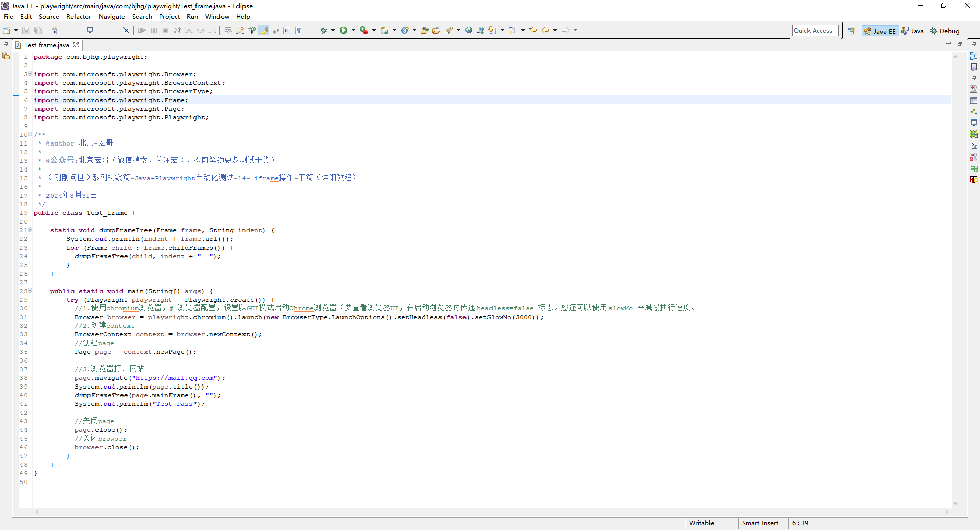Expand the External Tools dropdown arrow
Screen dimensions: 980x530
(x=374, y=31)
